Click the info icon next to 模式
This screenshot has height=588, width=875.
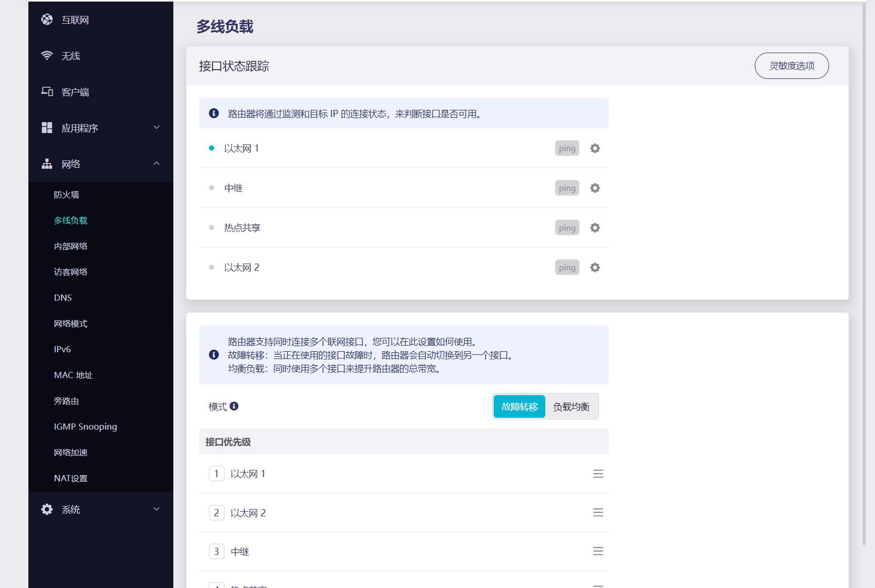(x=236, y=406)
